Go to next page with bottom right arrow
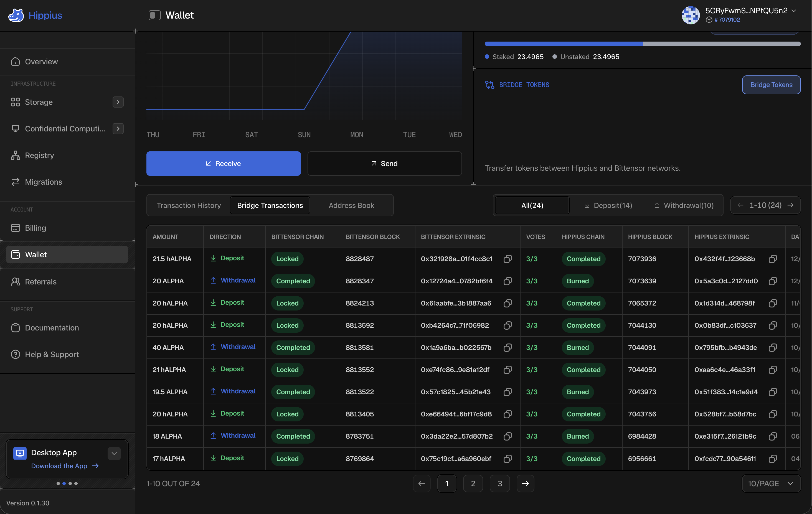Screen dimensions: 812x514 click(x=525, y=483)
